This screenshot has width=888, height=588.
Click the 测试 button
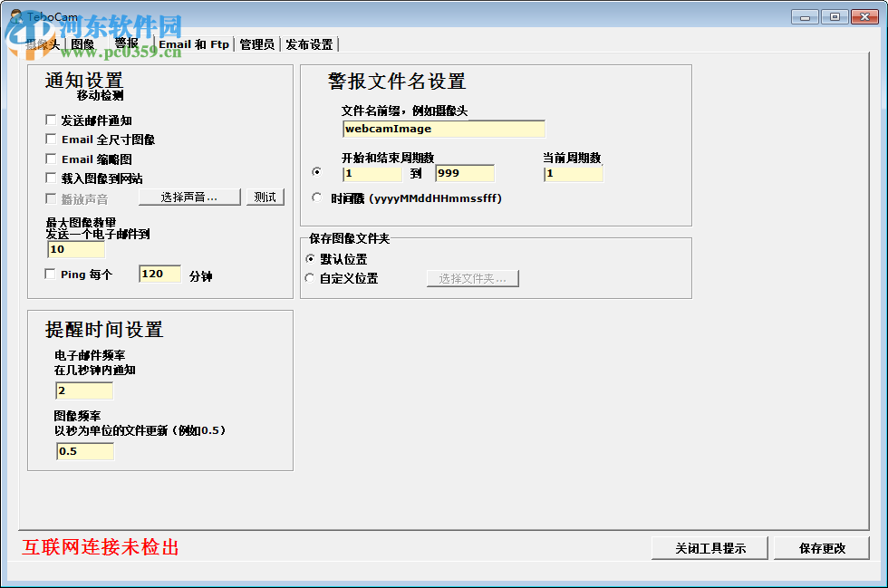265,197
